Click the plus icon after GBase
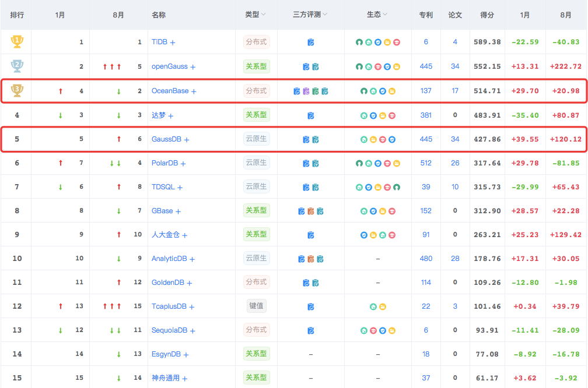 pos(178,211)
